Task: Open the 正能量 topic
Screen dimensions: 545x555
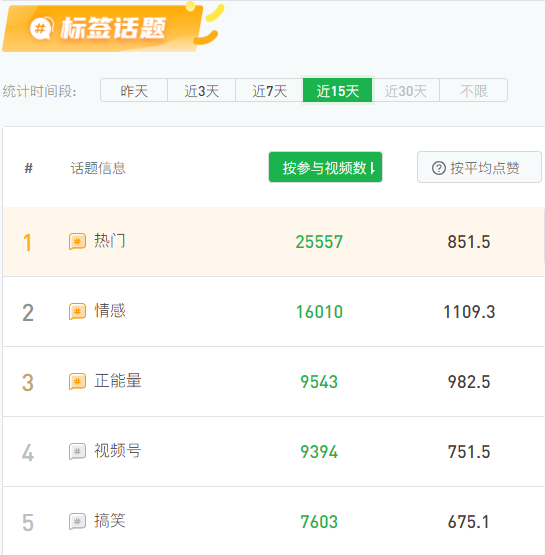Action: (x=118, y=381)
